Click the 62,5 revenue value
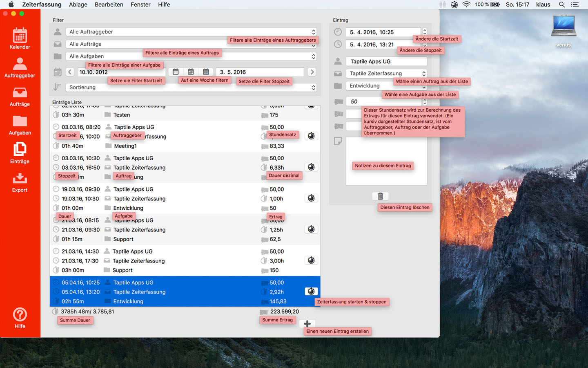The width and height of the screenshot is (588, 368). tap(275, 239)
